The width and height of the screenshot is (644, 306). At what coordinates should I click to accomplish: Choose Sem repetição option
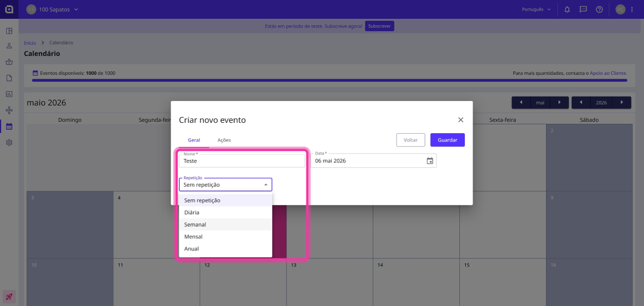(x=225, y=200)
